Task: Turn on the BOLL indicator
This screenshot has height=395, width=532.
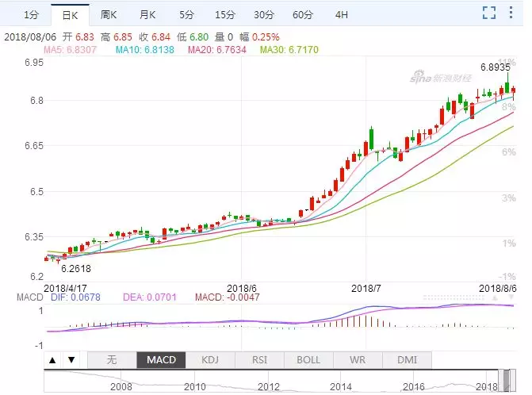Action: click(308, 360)
